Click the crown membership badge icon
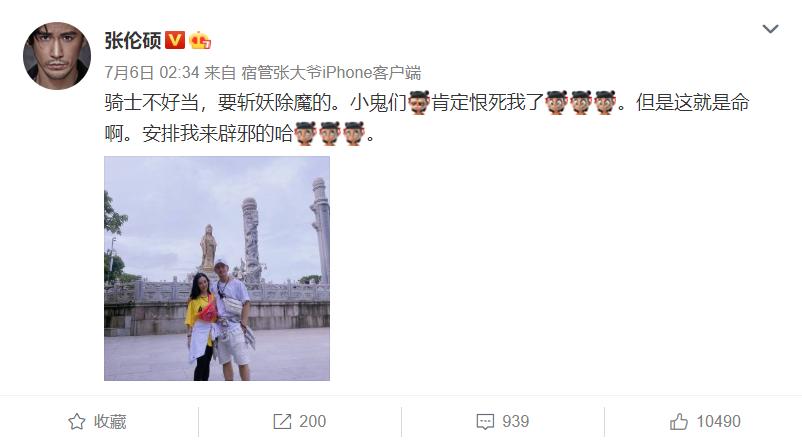 pyautogui.click(x=200, y=40)
